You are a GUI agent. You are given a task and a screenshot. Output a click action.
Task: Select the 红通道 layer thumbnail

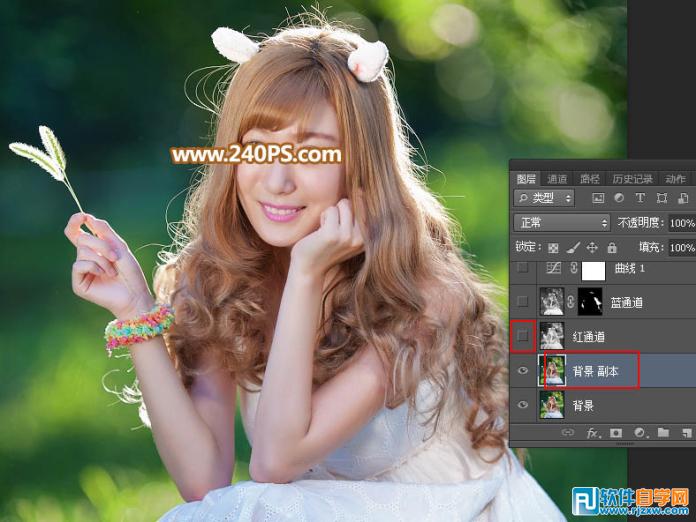(552, 336)
